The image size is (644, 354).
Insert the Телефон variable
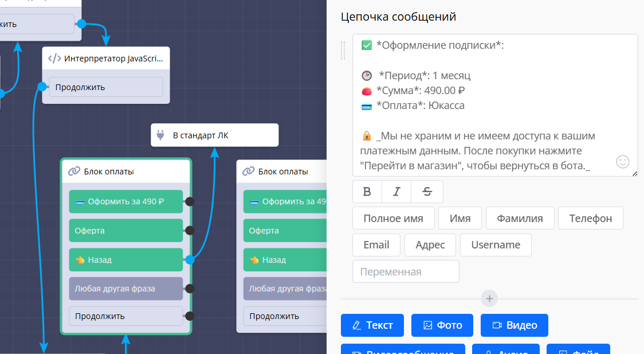click(x=590, y=218)
